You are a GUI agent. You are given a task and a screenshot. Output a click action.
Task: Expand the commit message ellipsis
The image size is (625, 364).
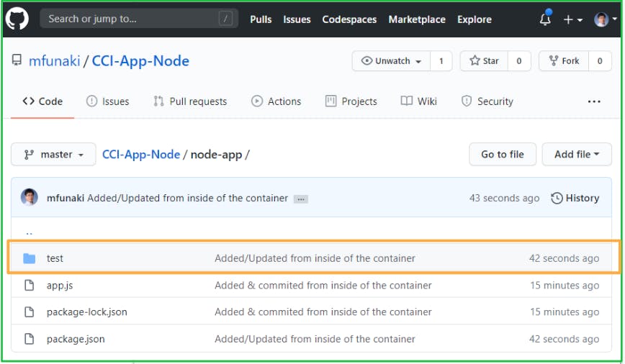tap(301, 199)
